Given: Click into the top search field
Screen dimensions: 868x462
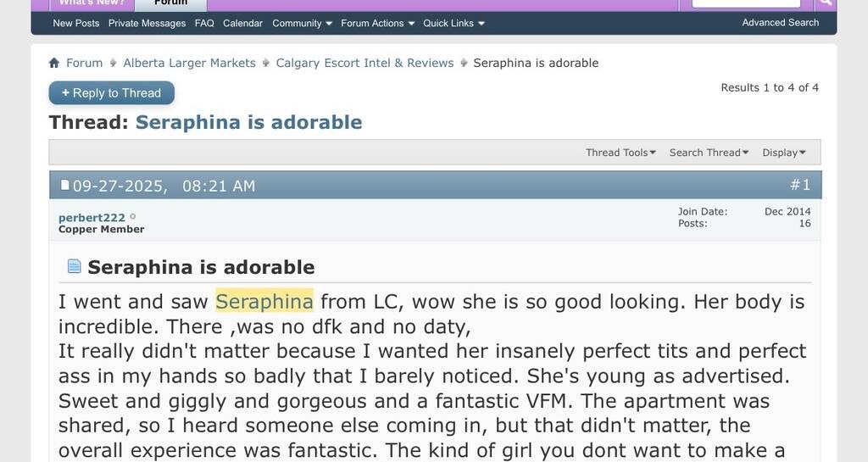Looking at the screenshot, I should [x=746, y=3].
